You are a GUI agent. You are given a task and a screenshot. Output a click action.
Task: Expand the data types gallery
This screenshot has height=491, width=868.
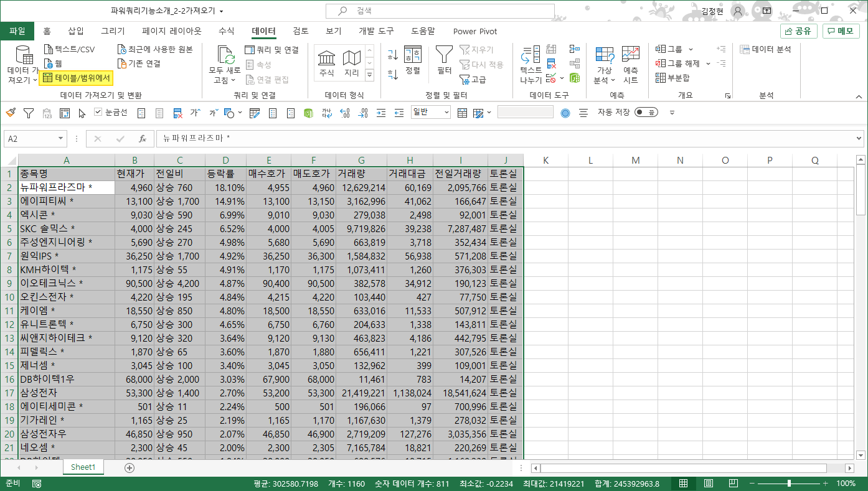point(369,75)
